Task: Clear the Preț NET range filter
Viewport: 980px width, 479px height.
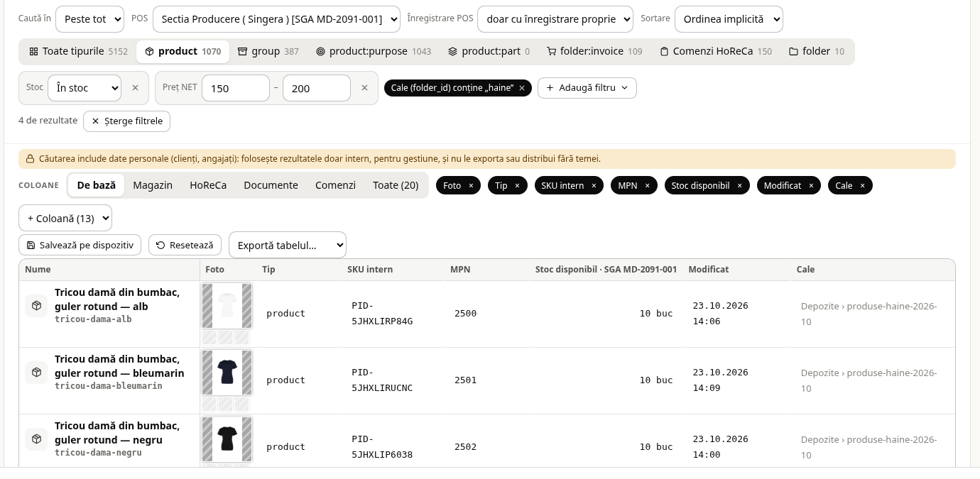Action: click(364, 88)
